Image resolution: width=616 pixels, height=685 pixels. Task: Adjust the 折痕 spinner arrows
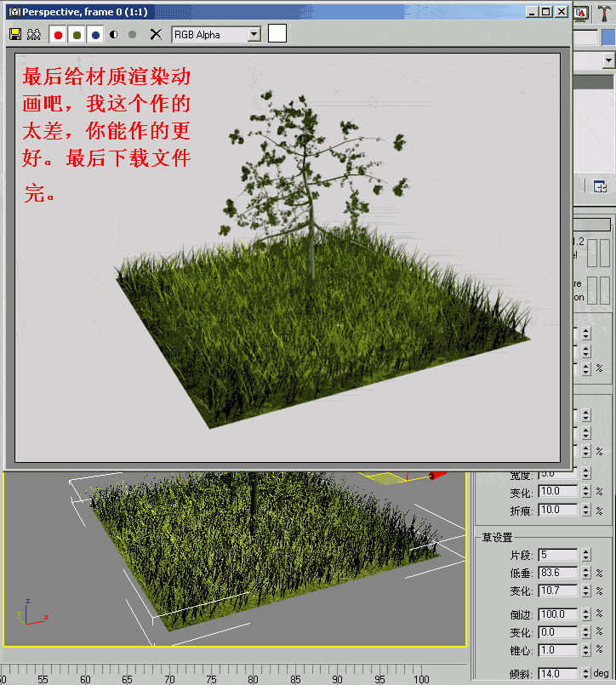(586, 510)
